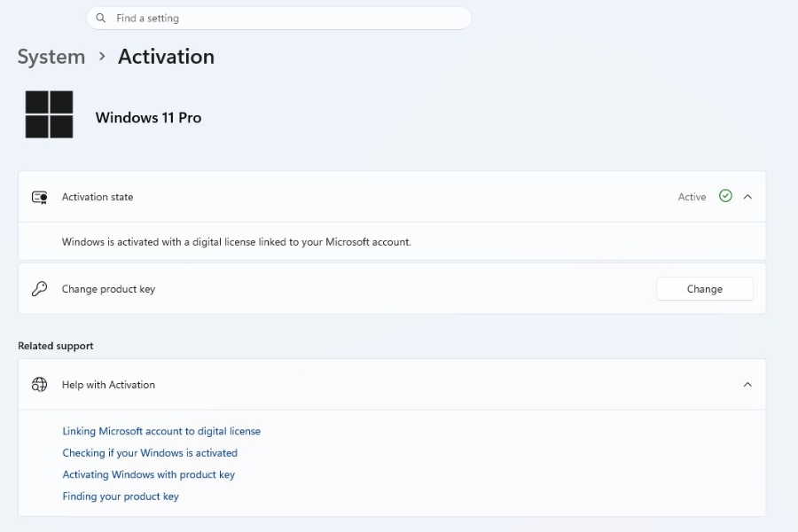The height and width of the screenshot is (532, 798).
Task: Open Finding your product key link
Action: pyautogui.click(x=121, y=497)
